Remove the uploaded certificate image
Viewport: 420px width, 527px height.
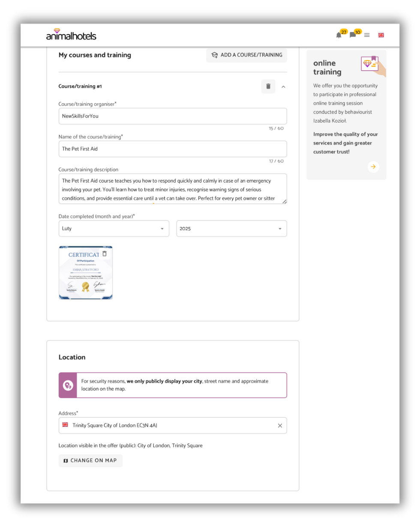[105, 254]
